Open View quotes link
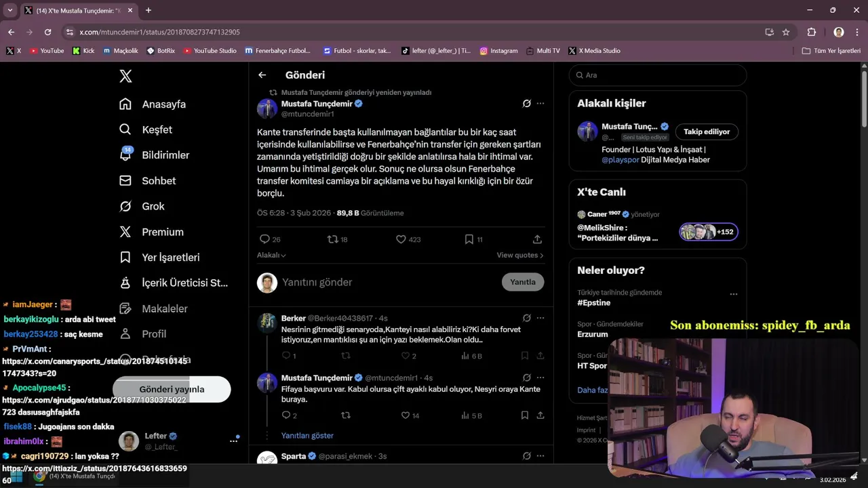This screenshot has height=488, width=868. coord(520,256)
